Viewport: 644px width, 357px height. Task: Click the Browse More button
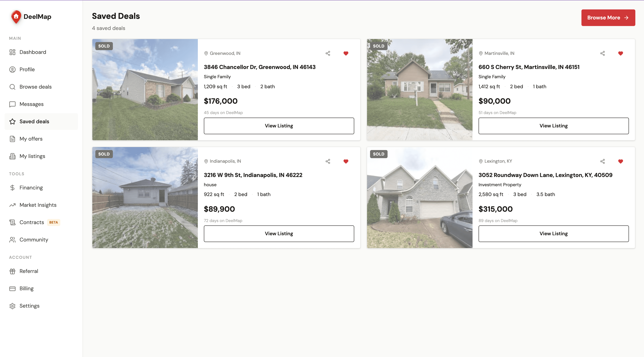[608, 18]
